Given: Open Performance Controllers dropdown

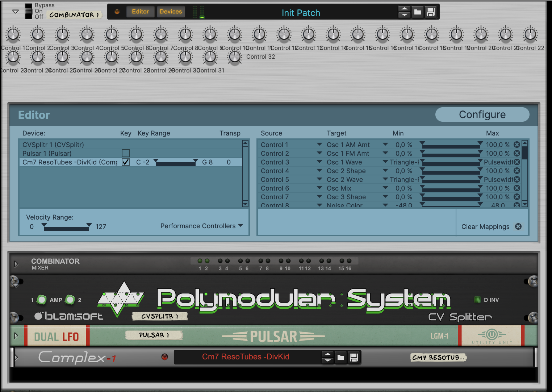Looking at the screenshot, I should tap(202, 226).
